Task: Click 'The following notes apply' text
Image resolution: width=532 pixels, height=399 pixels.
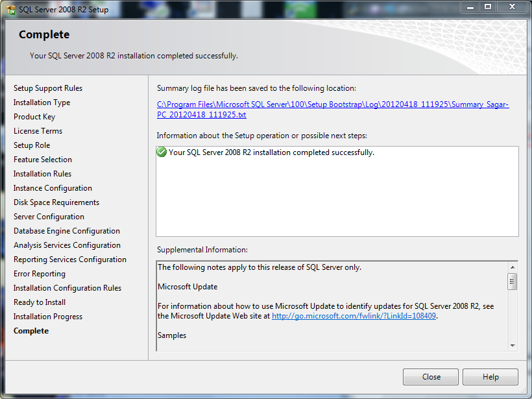Action: coord(260,267)
